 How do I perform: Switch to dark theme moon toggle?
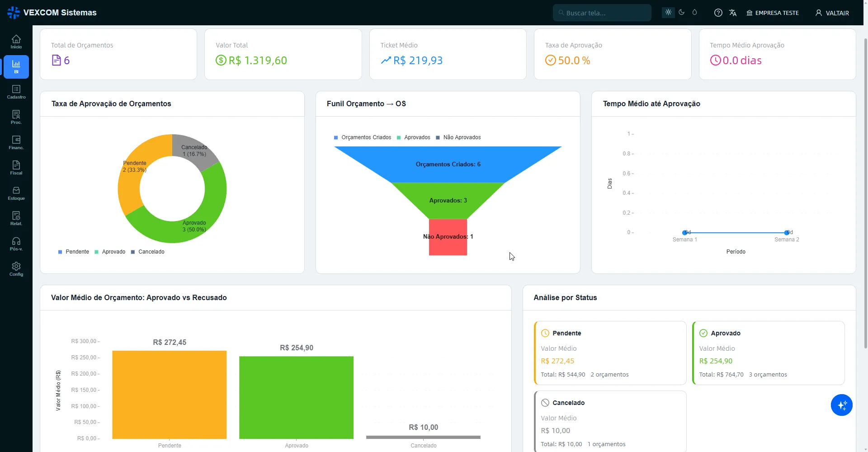(x=681, y=13)
